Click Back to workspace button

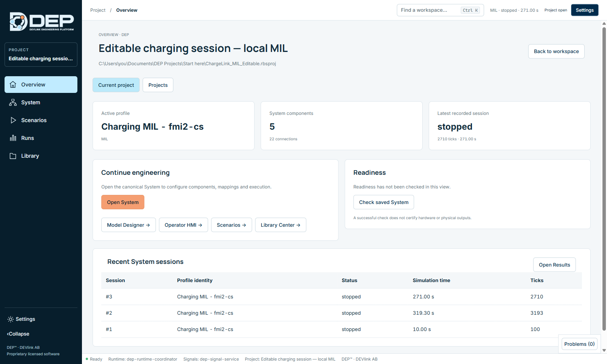click(x=556, y=52)
